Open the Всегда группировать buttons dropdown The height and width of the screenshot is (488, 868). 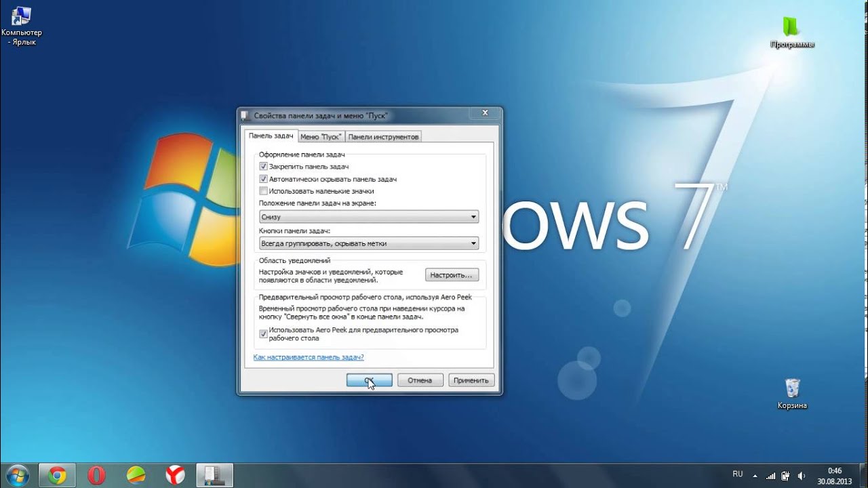coord(369,243)
